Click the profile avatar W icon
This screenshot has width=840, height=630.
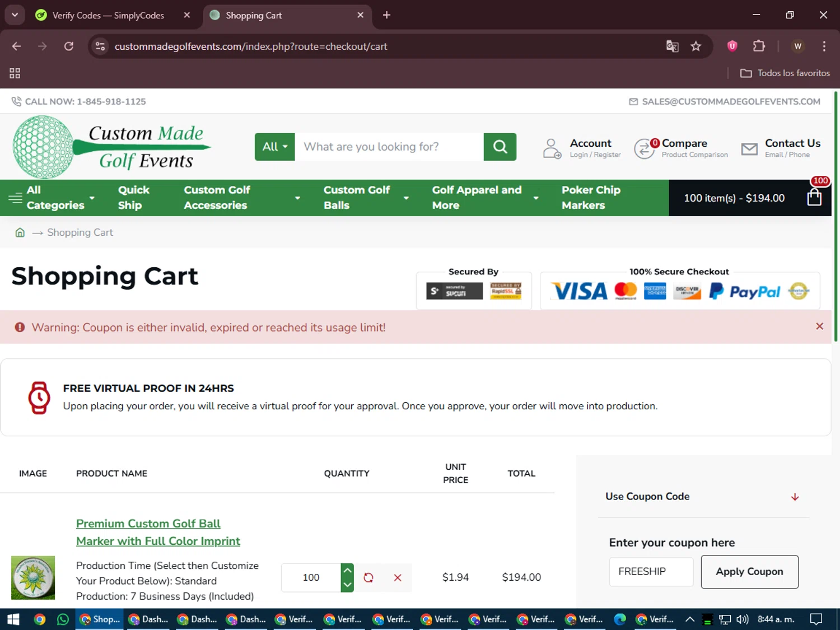click(798, 46)
